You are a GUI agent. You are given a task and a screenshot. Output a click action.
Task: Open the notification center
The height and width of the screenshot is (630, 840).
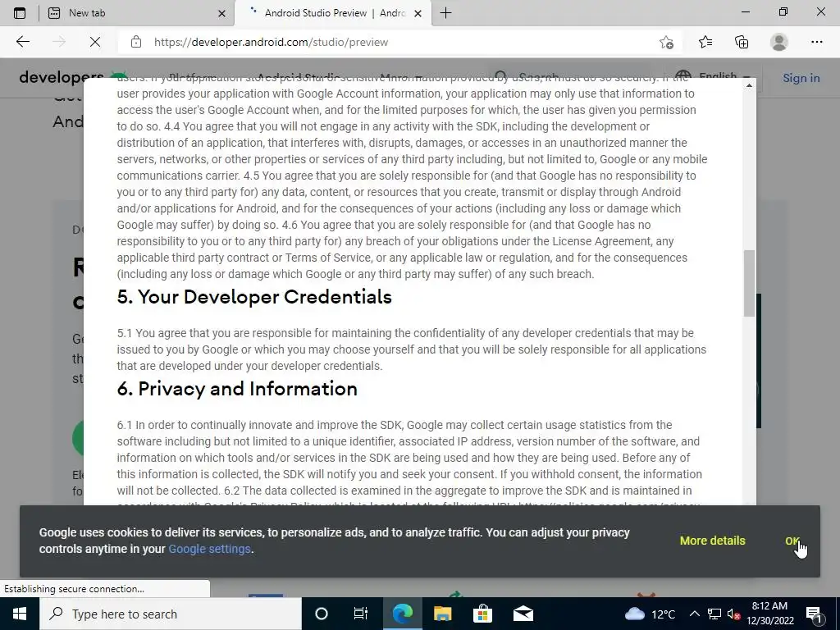(814, 614)
